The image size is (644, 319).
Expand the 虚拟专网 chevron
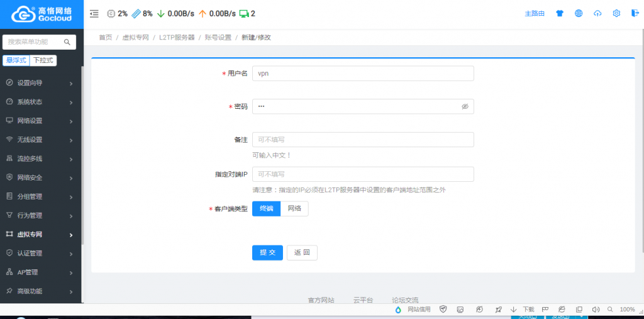point(72,235)
